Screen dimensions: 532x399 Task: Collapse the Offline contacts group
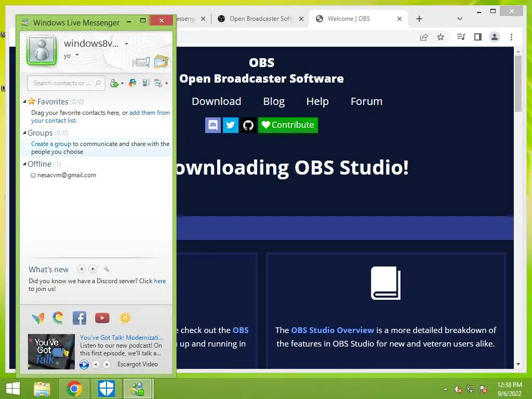[x=24, y=164]
